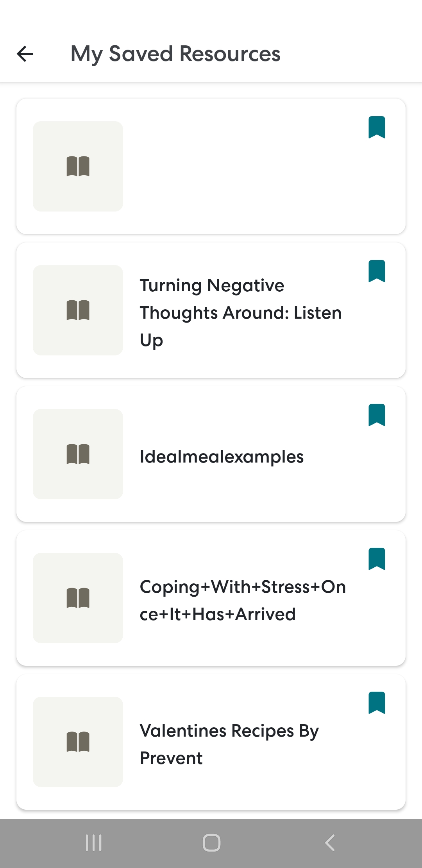Tap the book icon beside Idealmealexamples
The width and height of the screenshot is (422, 868).
point(78,454)
